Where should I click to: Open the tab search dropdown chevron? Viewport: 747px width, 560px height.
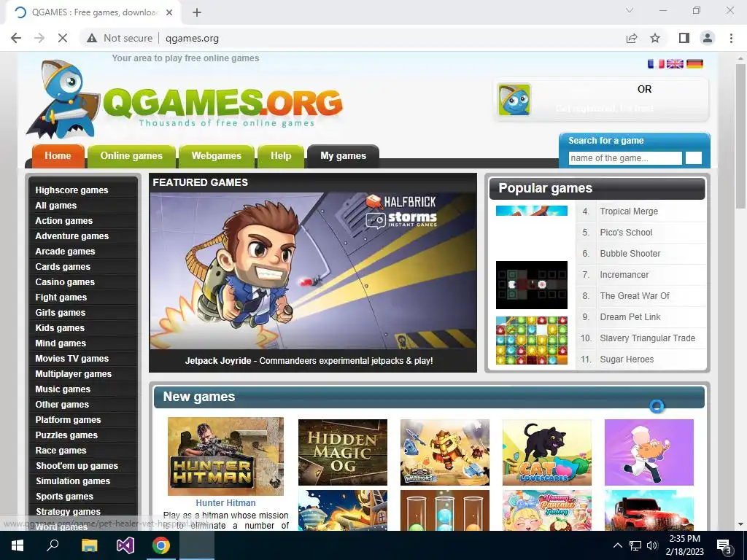tap(630, 10)
